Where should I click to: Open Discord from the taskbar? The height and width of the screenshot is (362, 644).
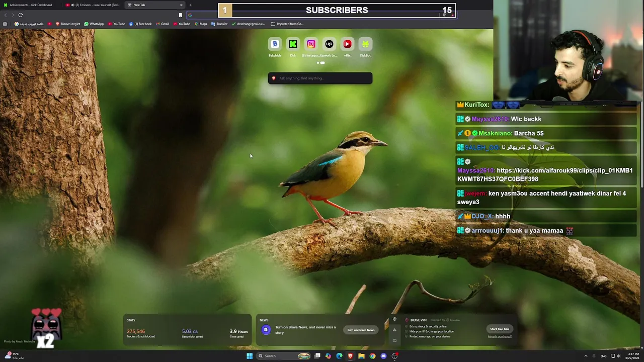pyautogui.click(x=383, y=356)
